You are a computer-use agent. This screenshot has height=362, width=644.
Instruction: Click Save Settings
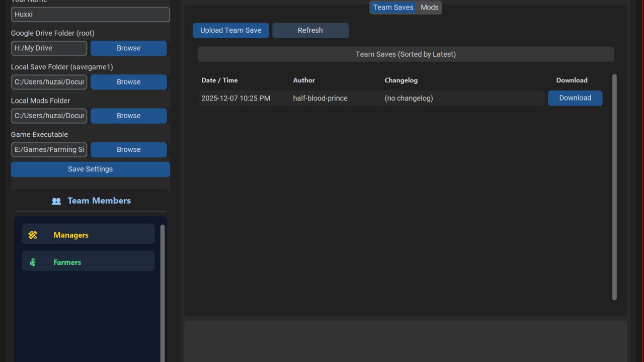click(90, 169)
